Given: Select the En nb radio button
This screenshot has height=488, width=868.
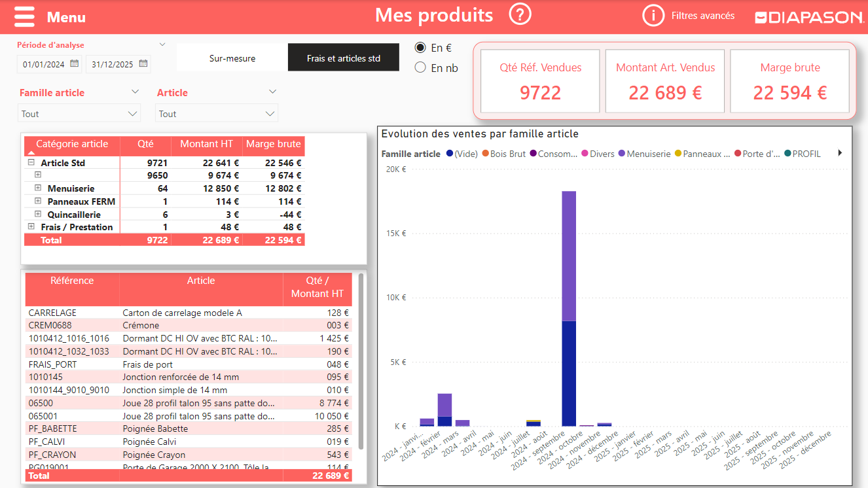Looking at the screenshot, I should tap(420, 67).
